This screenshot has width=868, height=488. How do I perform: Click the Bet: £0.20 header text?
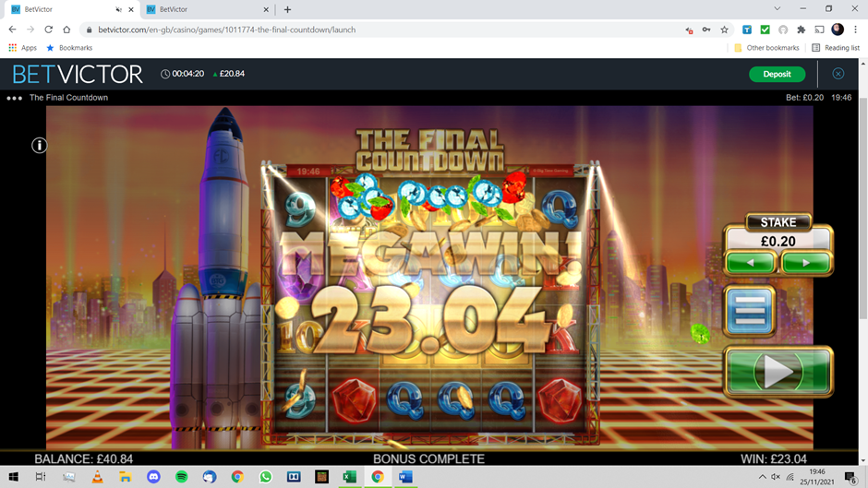(x=804, y=98)
